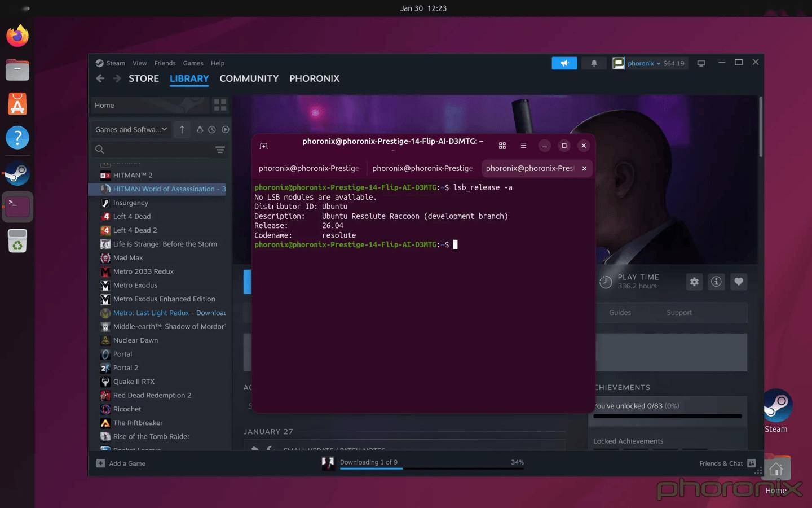Toggle sort by recent activity clock icon
Screen dimensions: 812x508
(212, 130)
